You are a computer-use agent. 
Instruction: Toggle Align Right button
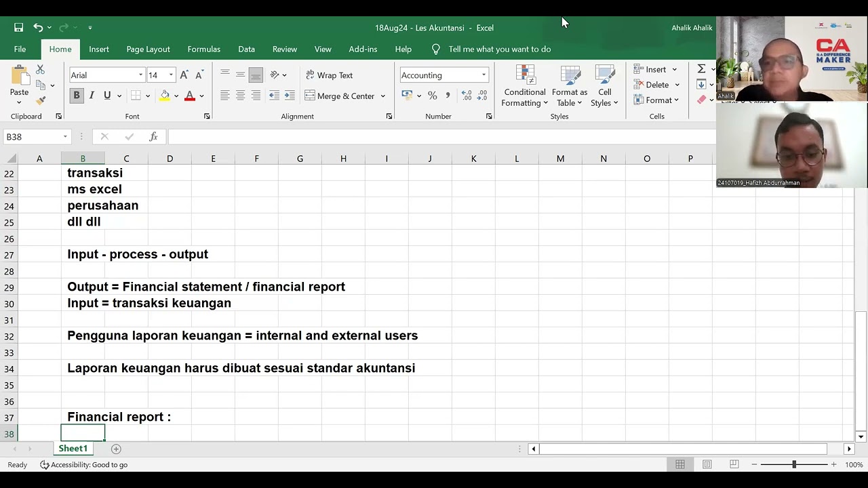coord(256,96)
